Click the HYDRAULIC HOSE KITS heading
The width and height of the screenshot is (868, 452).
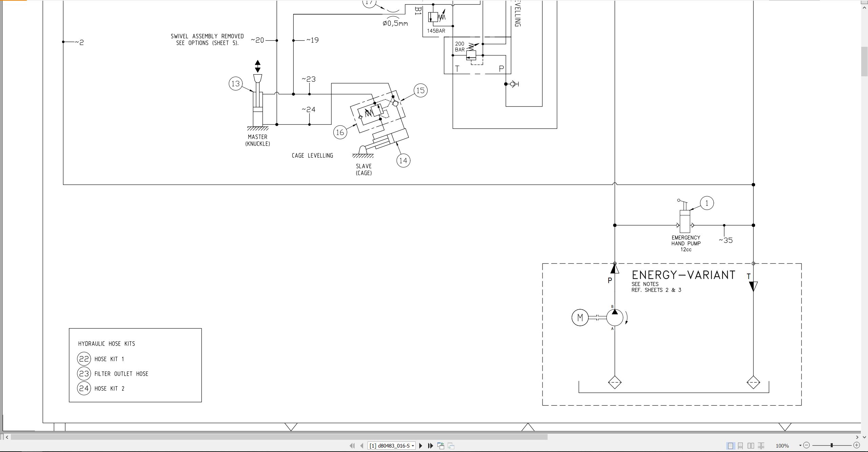(106, 344)
